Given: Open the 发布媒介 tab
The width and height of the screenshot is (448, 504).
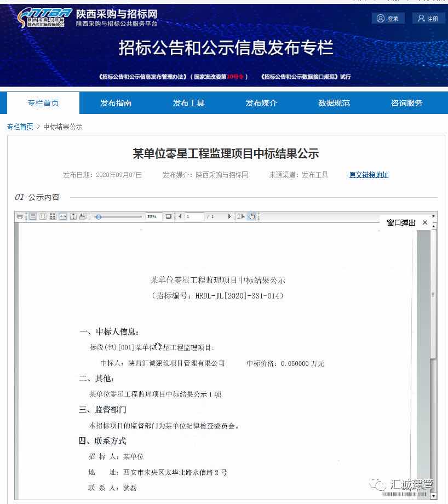Looking at the screenshot, I should [261, 103].
